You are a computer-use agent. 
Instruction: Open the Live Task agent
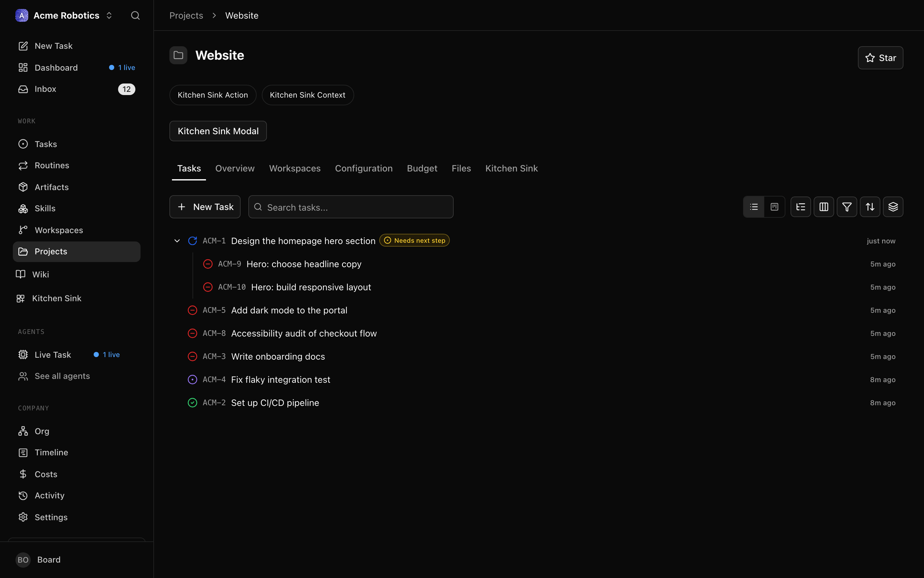[x=76, y=355]
